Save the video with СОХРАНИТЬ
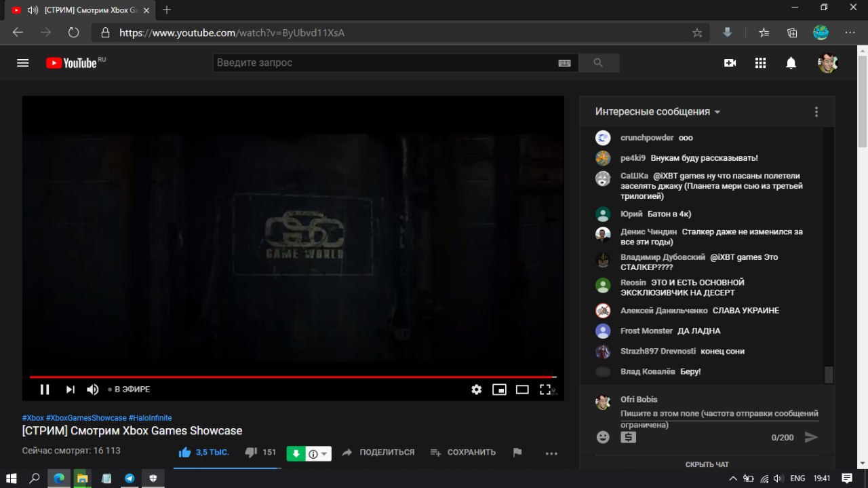 [462, 452]
